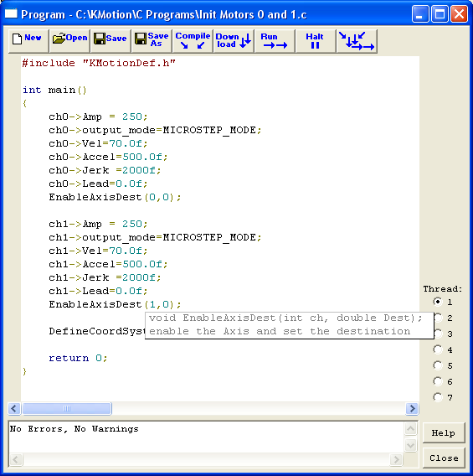This screenshot has width=473, height=476.
Task: Click ch0->output_mode=MICROSTEP_MODE line
Action: pos(155,130)
